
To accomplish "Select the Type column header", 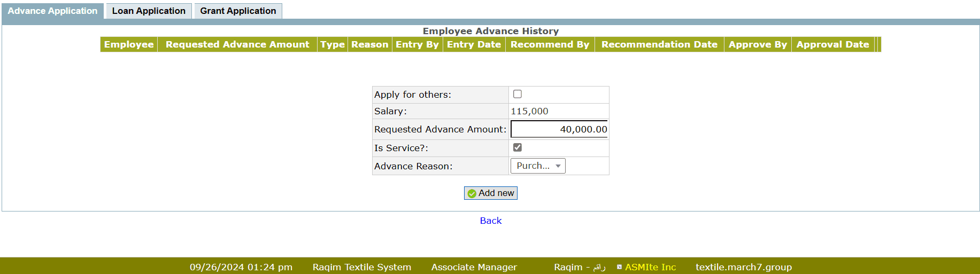I will click(332, 44).
